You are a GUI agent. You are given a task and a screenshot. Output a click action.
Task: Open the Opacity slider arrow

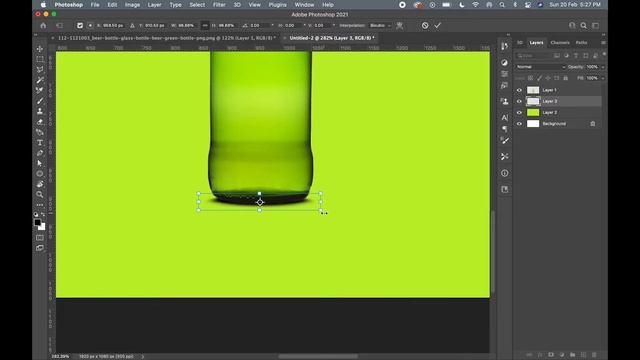coord(603,67)
